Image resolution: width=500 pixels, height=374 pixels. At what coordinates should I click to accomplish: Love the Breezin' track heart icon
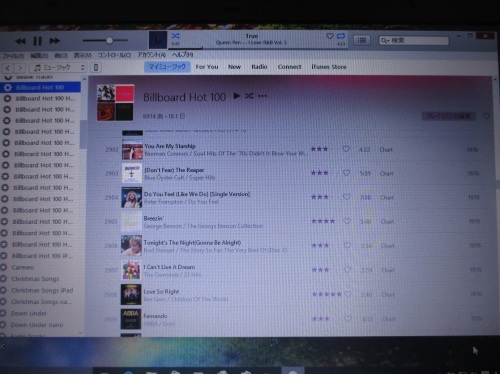point(347,221)
